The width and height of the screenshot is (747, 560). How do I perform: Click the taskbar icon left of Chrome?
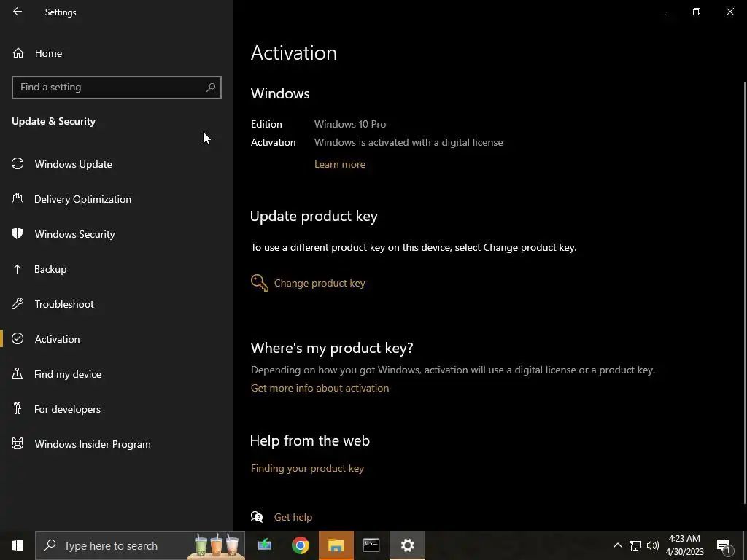point(265,545)
